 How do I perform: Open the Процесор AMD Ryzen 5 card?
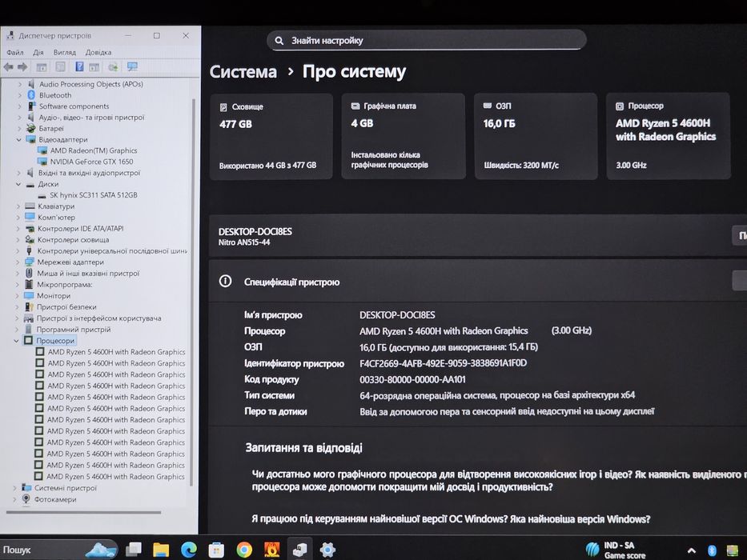click(668, 136)
